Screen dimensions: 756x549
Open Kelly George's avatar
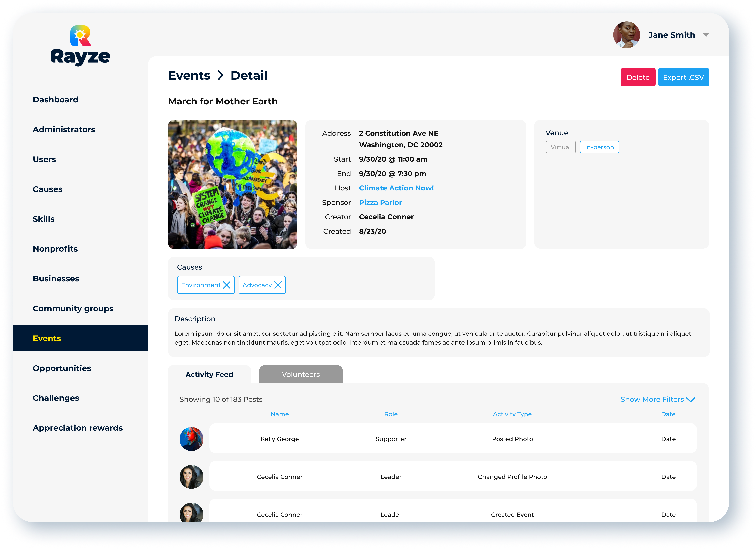[191, 439]
